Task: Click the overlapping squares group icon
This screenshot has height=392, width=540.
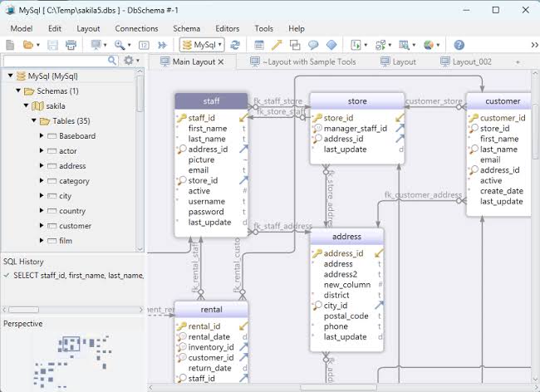Action: pos(295,45)
